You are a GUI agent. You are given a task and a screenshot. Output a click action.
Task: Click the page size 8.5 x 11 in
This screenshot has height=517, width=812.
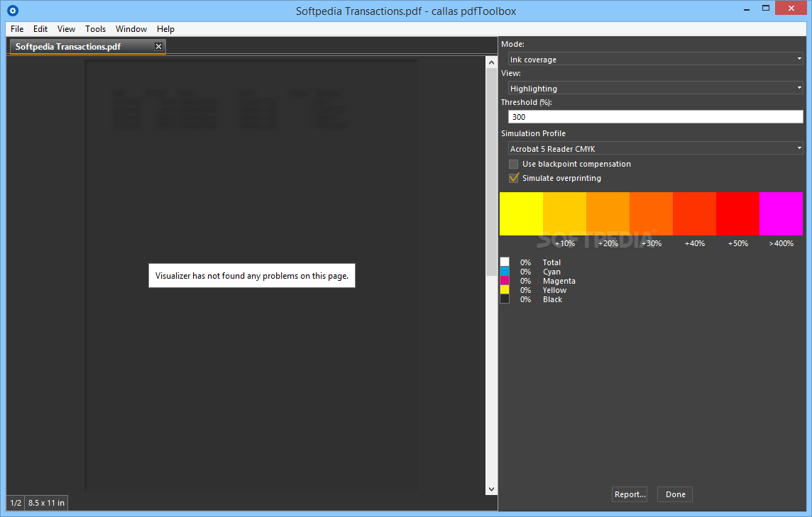click(47, 503)
